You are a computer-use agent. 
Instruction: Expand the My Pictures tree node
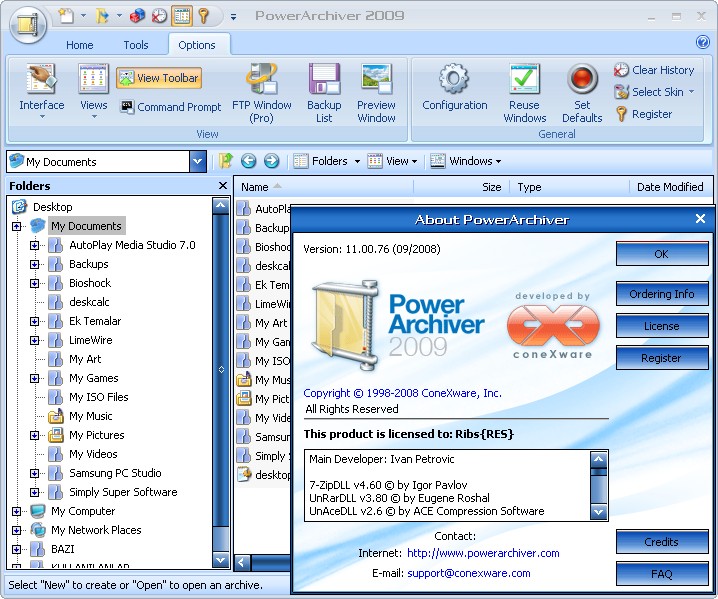[x=34, y=435]
